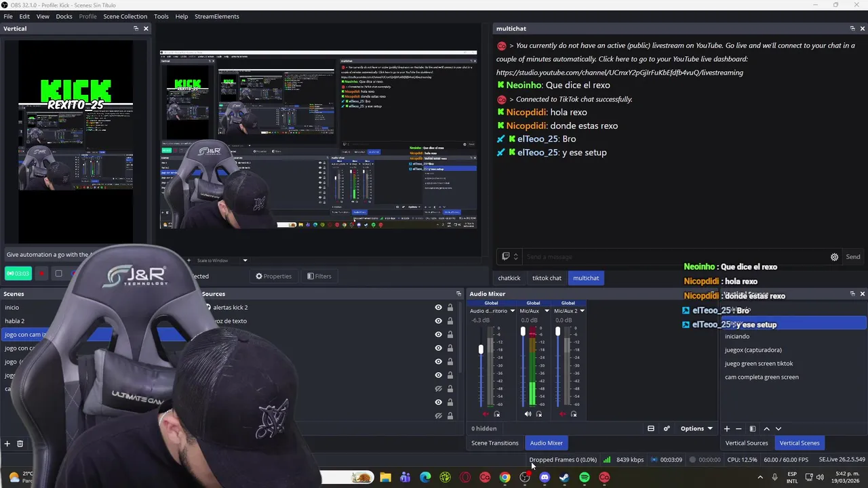Hide the voz de texto source
The image size is (868, 488).
coord(438,321)
